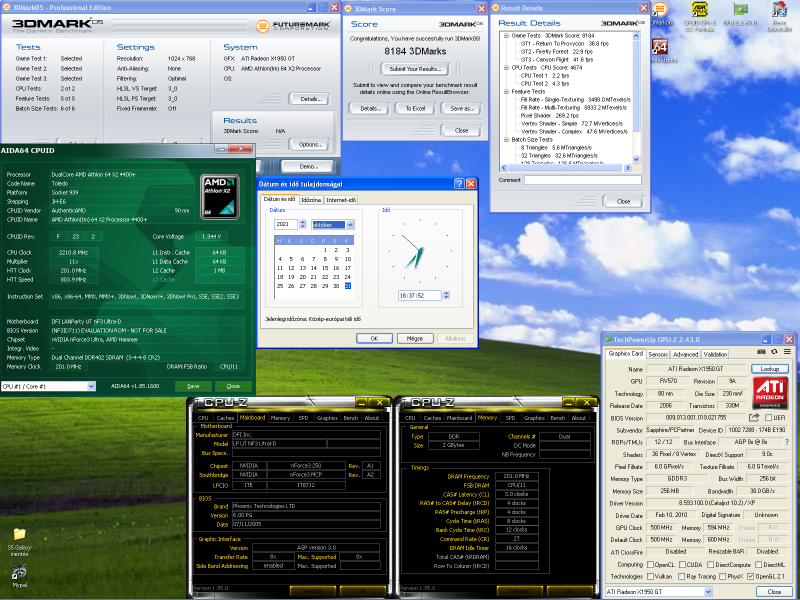Click the help question mark in the date dialog title bar
The width and height of the screenshot is (800, 600).
click(x=459, y=184)
